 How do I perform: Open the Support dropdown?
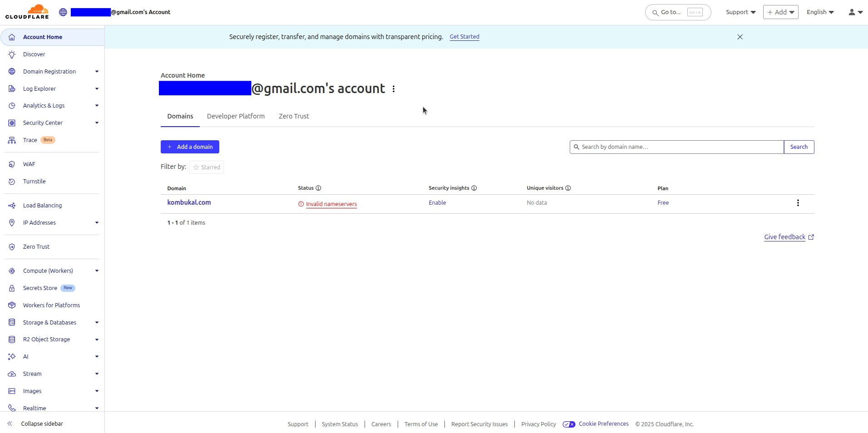(x=740, y=12)
